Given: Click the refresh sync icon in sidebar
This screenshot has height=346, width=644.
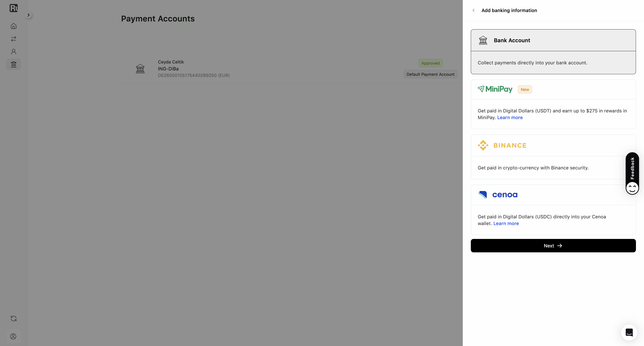Looking at the screenshot, I should point(13,319).
